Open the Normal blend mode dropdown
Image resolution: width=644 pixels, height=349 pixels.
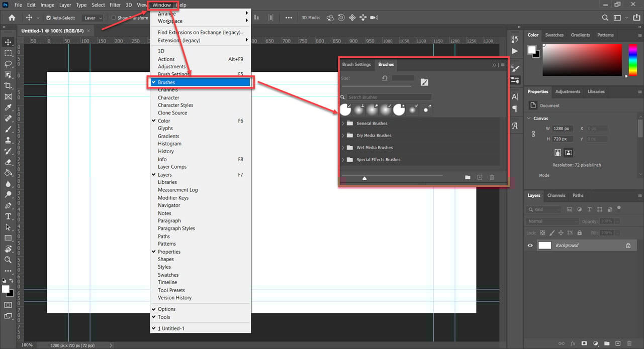[x=553, y=221]
